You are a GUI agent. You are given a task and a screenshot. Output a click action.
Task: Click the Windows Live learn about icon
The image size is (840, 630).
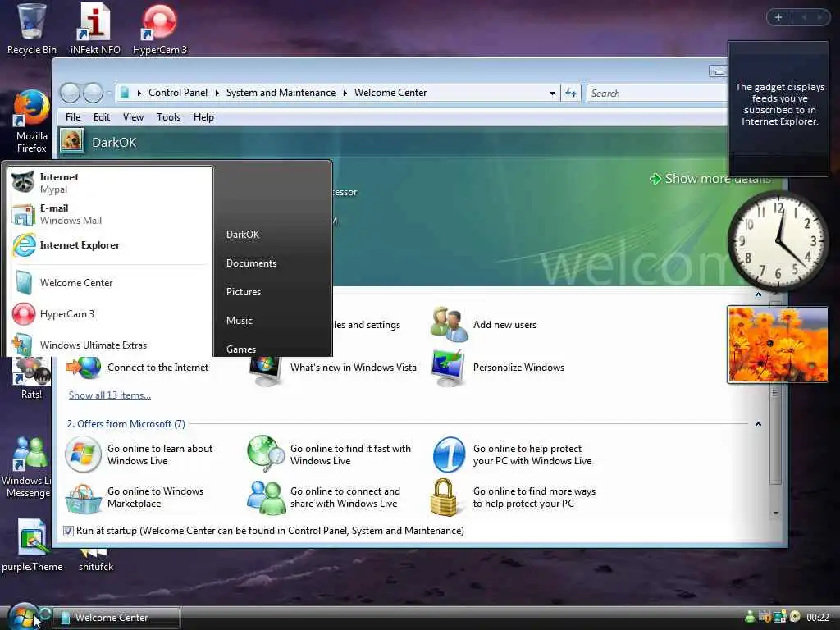point(83,454)
